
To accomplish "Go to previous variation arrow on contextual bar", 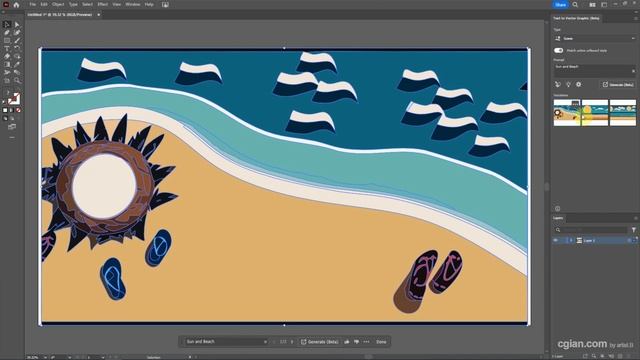I will pyautogui.click(x=274, y=342).
